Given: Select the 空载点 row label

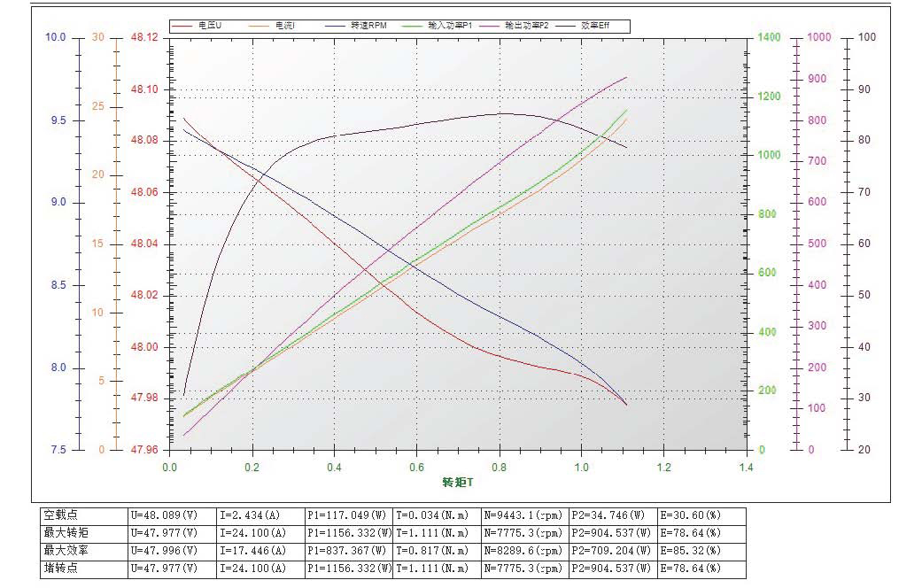Looking at the screenshot, I should click(61, 515).
